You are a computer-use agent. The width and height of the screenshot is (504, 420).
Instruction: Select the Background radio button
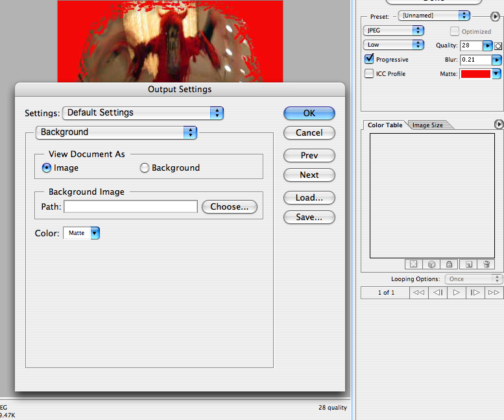point(145,168)
